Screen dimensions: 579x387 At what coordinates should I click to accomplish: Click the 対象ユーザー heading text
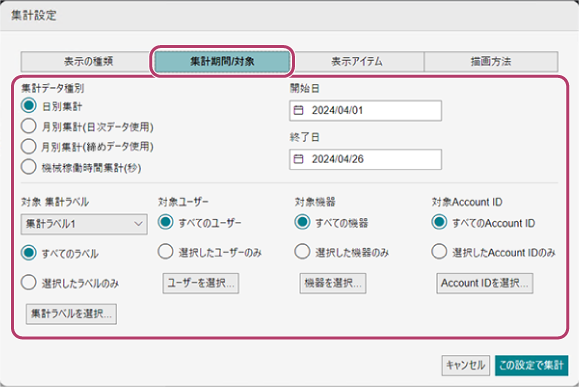[184, 202]
